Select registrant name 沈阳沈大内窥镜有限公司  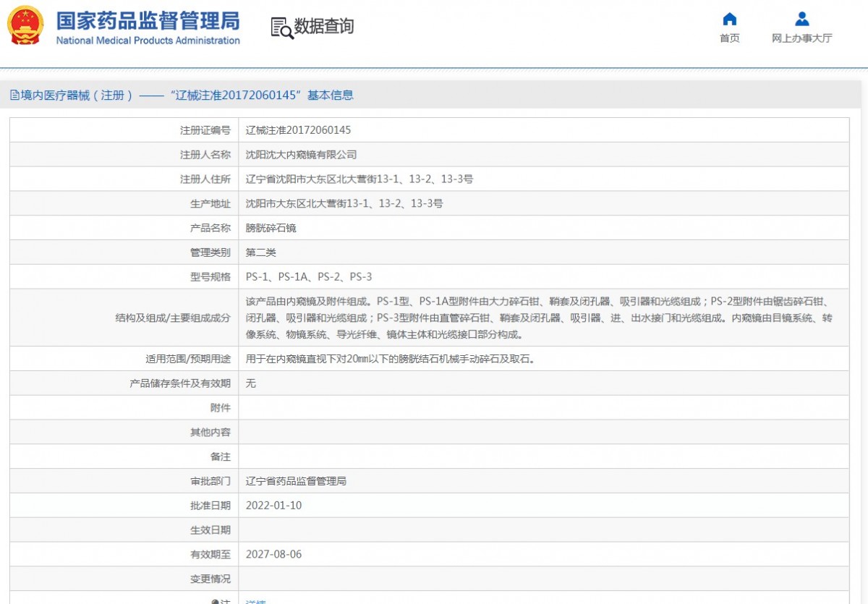coord(301,155)
